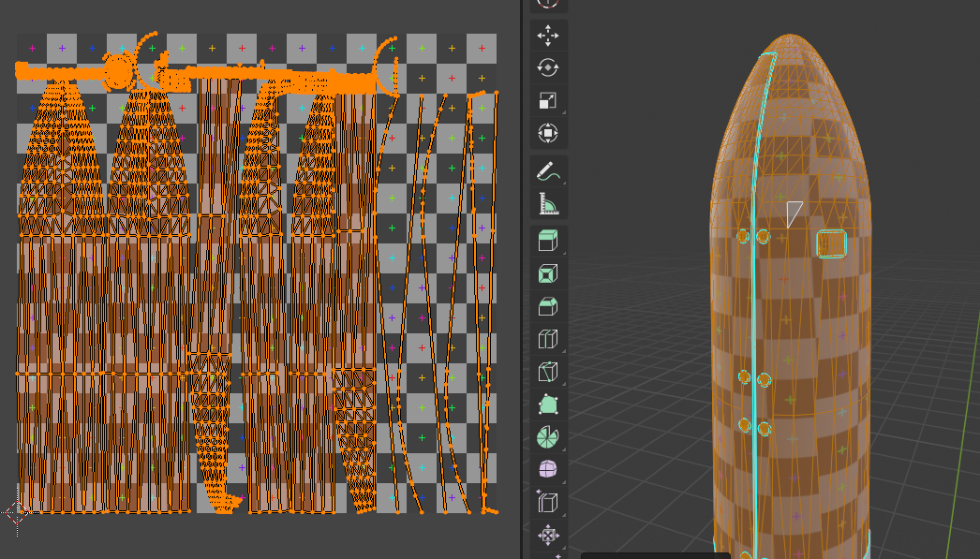Viewport: 980px width, 559px height.
Task: Select the Annotate pencil tool
Action: pyautogui.click(x=548, y=171)
